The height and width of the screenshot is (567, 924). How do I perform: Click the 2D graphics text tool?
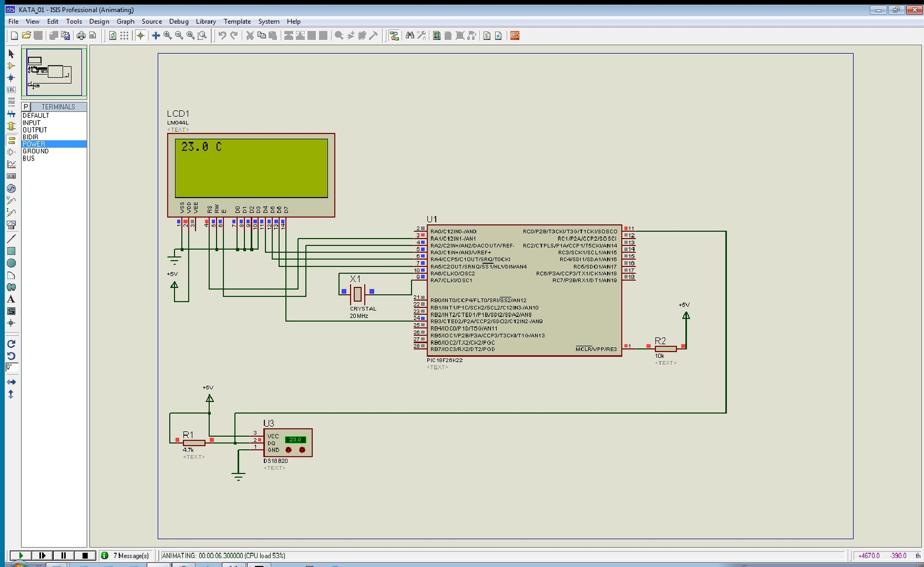click(11, 300)
